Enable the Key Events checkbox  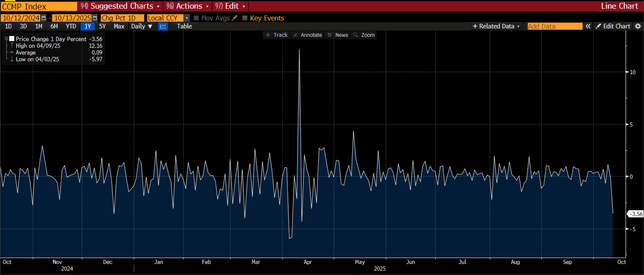pyautogui.click(x=245, y=18)
